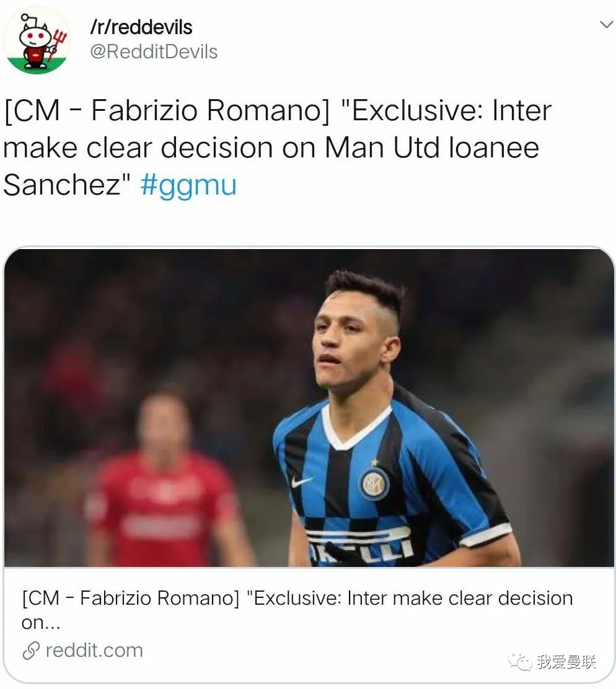Click the 我爱曼联 watermark text
Screen dimensions: 616x689
566,662
